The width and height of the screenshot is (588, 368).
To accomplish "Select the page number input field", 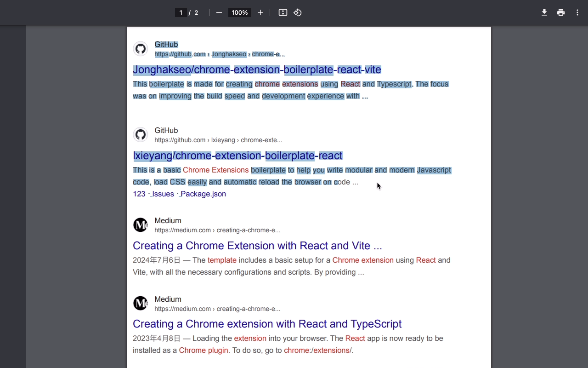I will pos(181,12).
